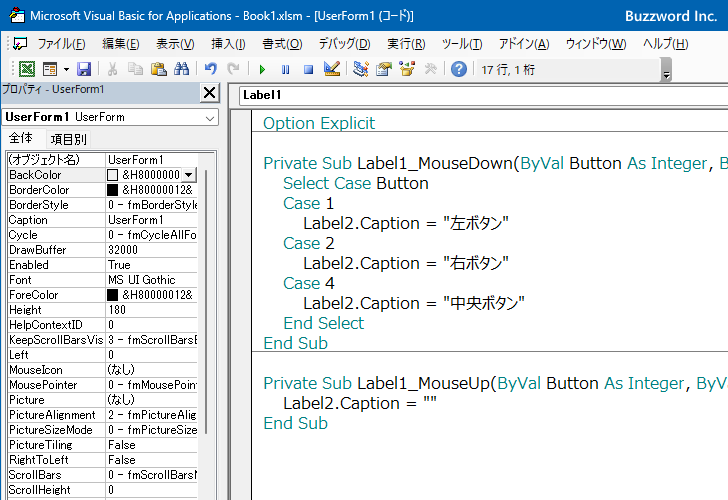Select the HelpContextID property
The height and width of the screenshot is (500, 728).
pyautogui.click(x=103, y=325)
